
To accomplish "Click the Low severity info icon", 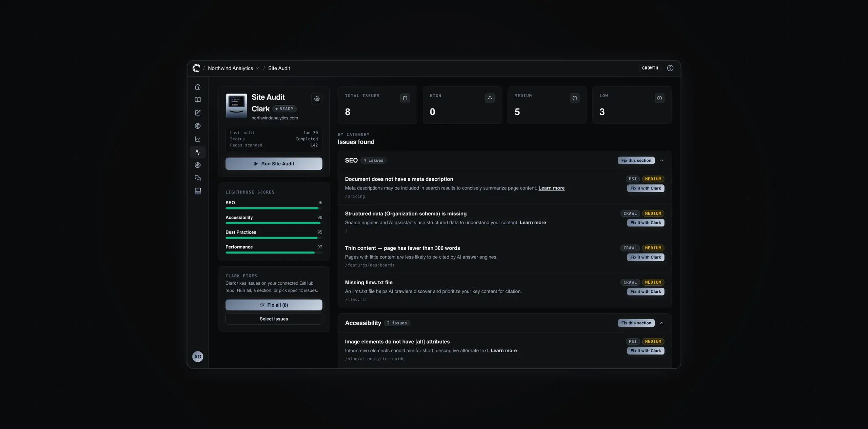I will 659,98.
